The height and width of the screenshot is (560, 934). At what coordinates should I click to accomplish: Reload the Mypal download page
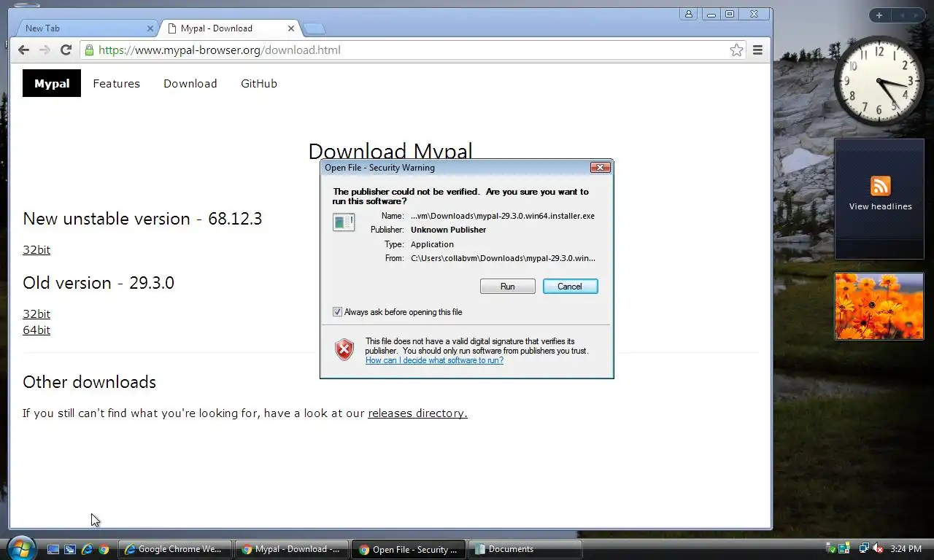(x=66, y=50)
